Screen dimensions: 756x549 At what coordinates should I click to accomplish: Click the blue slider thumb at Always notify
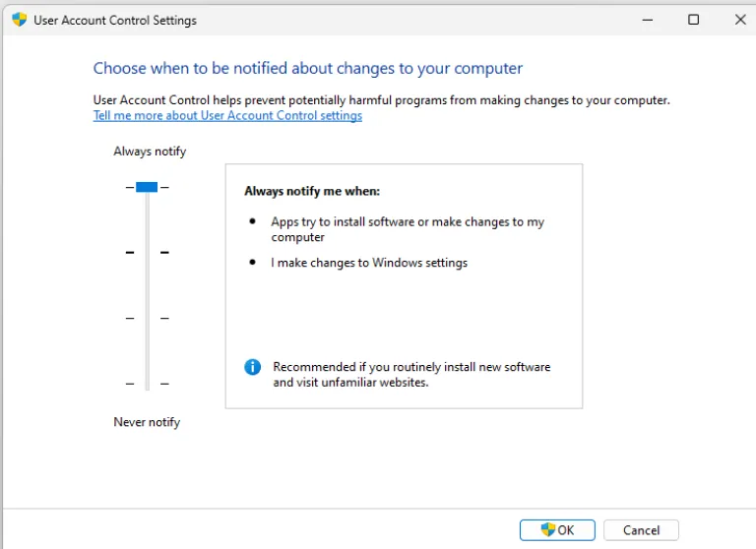click(147, 187)
